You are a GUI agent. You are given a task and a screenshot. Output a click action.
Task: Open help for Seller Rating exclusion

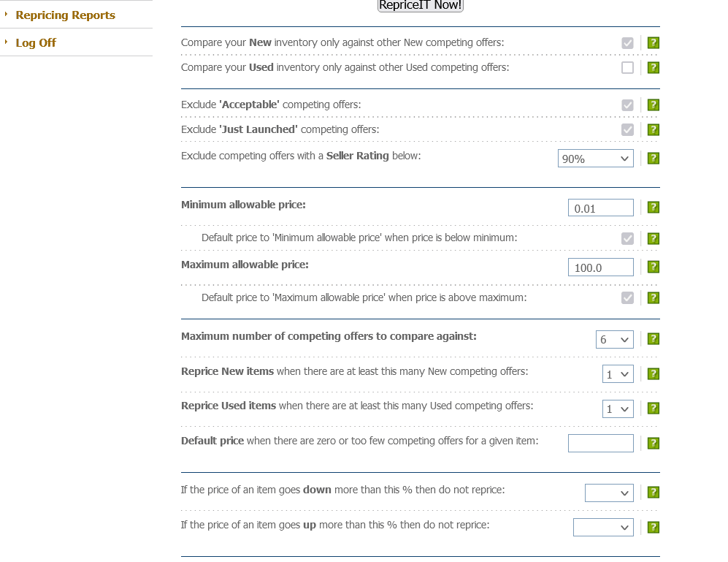click(x=653, y=158)
